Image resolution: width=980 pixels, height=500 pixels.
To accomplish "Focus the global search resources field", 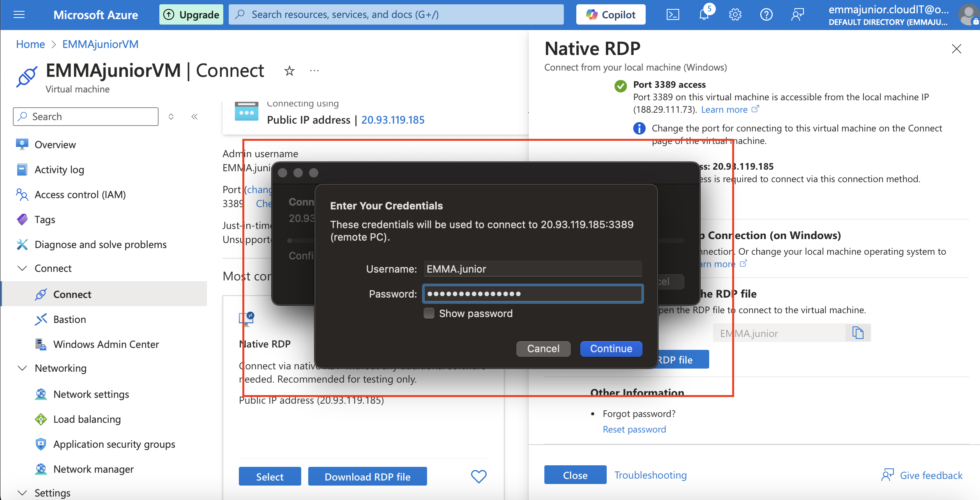I will (x=396, y=15).
